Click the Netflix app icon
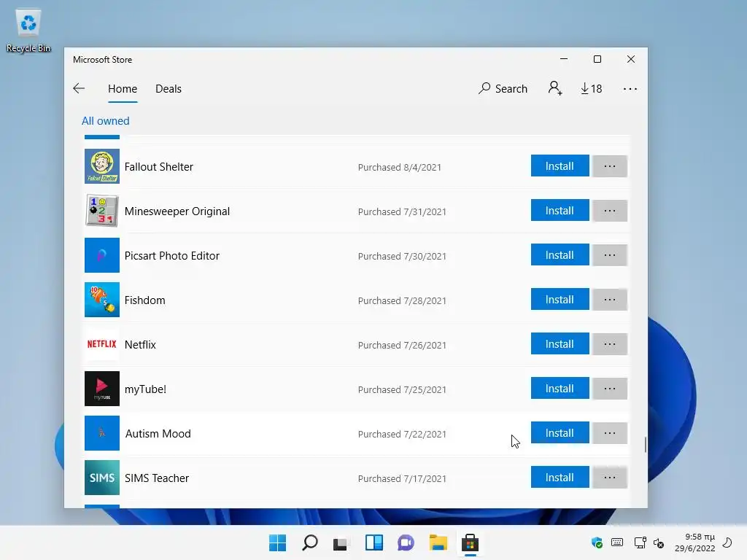The height and width of the screenshot is (560, 747). pos(102,344)
